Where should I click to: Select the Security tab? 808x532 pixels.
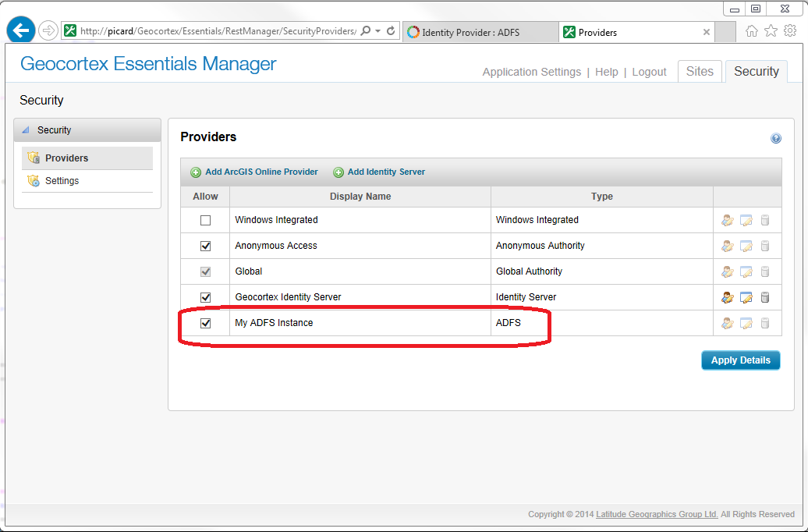[x=756, y=71]
